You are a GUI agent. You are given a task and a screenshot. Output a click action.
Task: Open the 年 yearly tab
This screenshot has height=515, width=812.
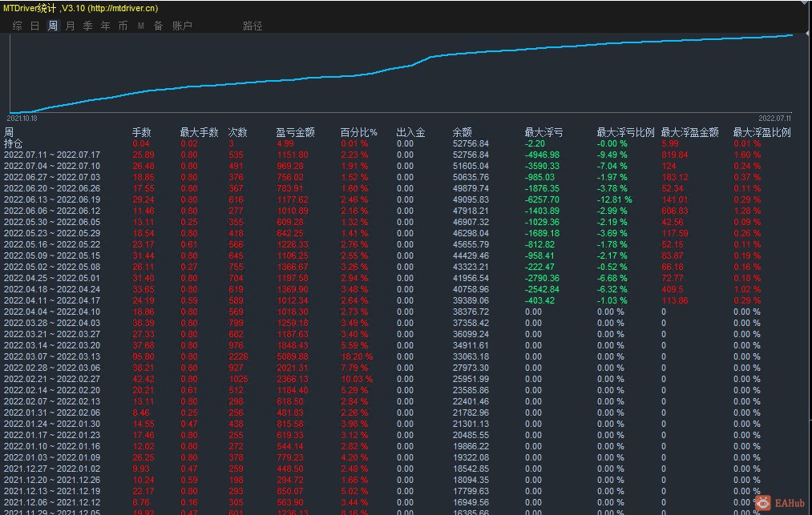(106, 26)
